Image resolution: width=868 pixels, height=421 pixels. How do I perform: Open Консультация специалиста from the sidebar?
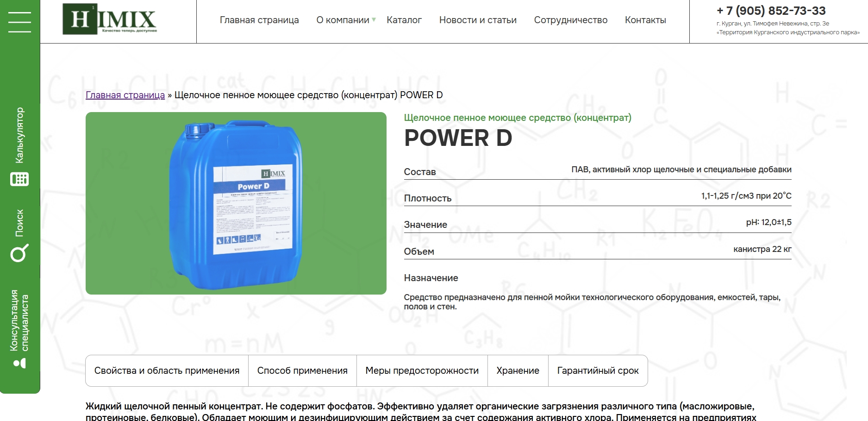[x=19, y=320]
